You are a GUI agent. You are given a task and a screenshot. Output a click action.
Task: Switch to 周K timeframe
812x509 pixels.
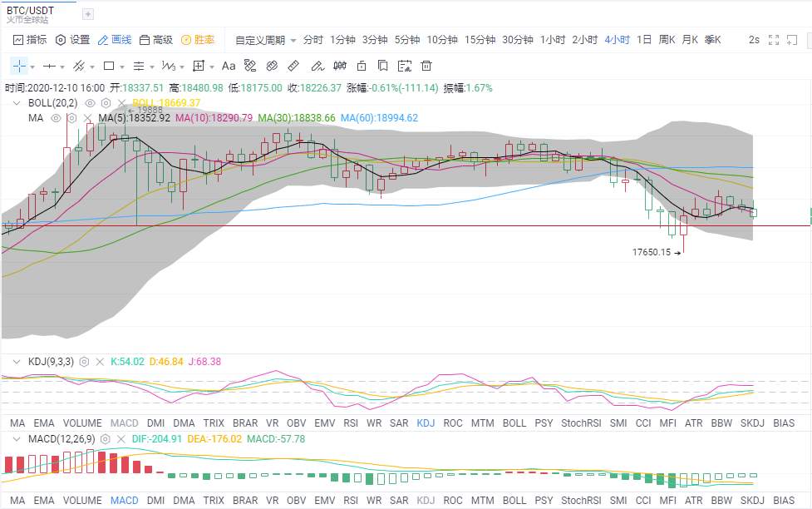667,40
